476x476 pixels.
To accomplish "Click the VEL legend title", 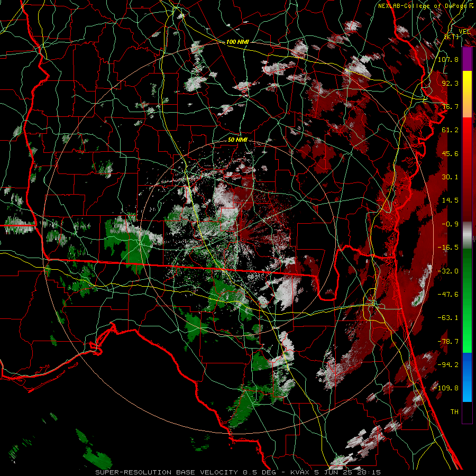I will coord(464,32).
